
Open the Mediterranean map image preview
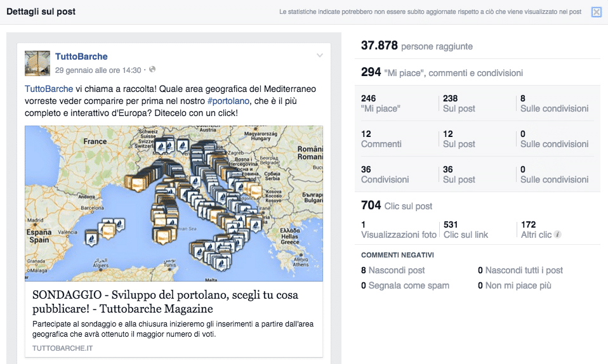[174, 203]
